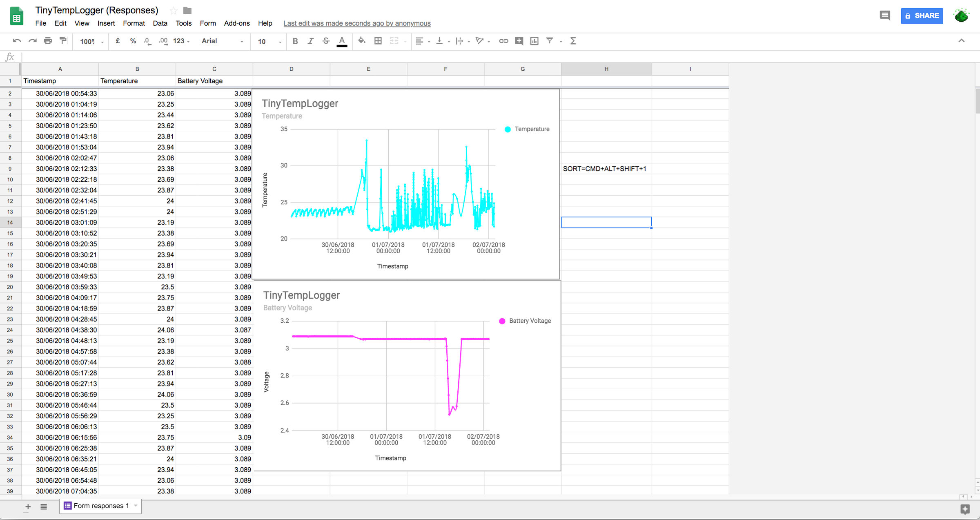Add a new sheet with plus button

[x=28, y=507]
